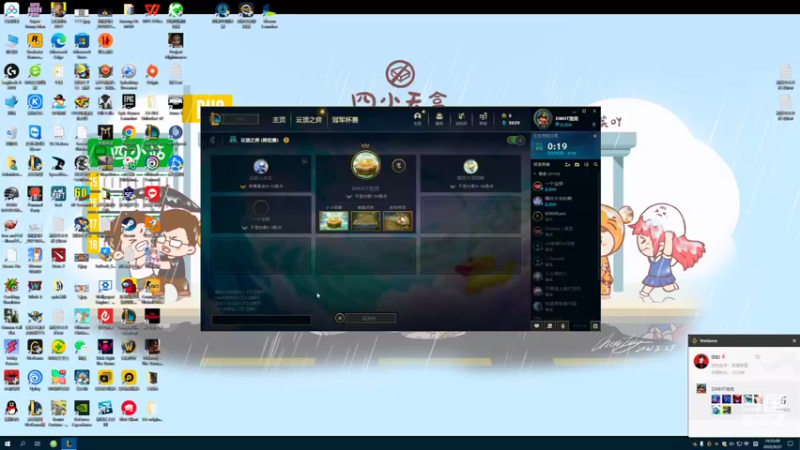Click the microphone icon at client bottom
Image resolution: width=800 pixels, height=450 pixels.
coord(563,326)
